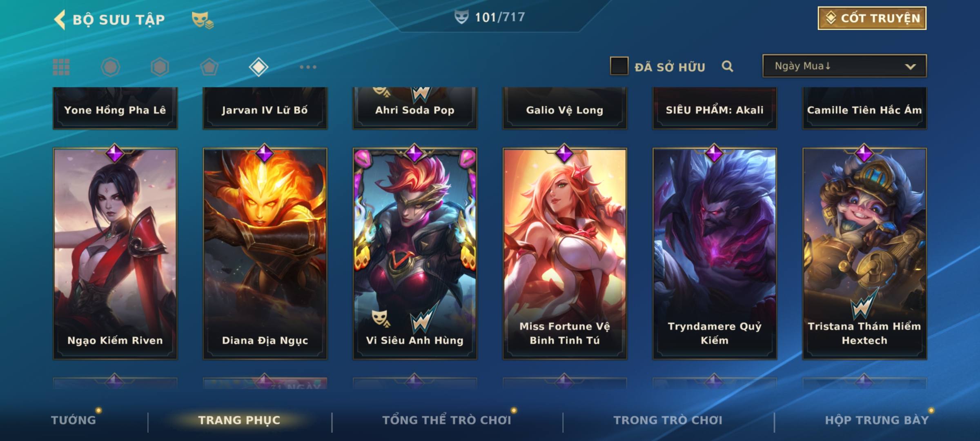Open more filters via three-dots icon

tap(308, 67)
